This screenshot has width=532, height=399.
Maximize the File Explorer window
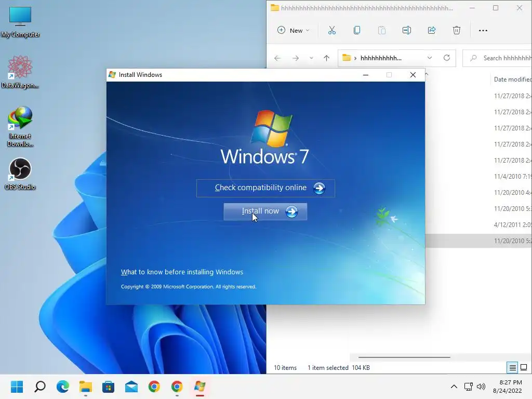click(x=496, y=8)
